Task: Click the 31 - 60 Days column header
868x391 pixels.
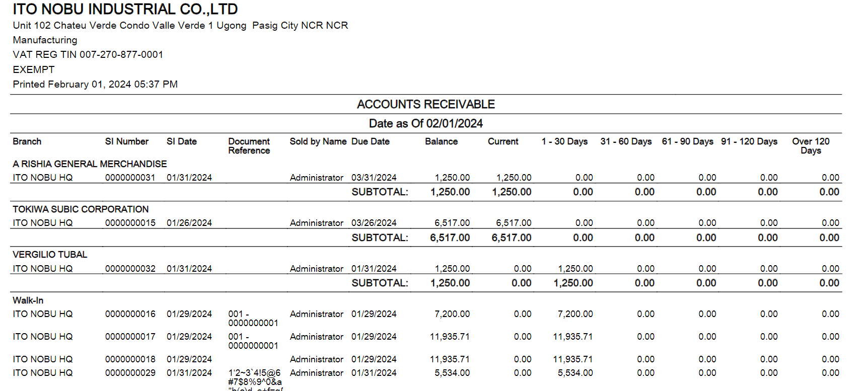Action: pos(626,141)
